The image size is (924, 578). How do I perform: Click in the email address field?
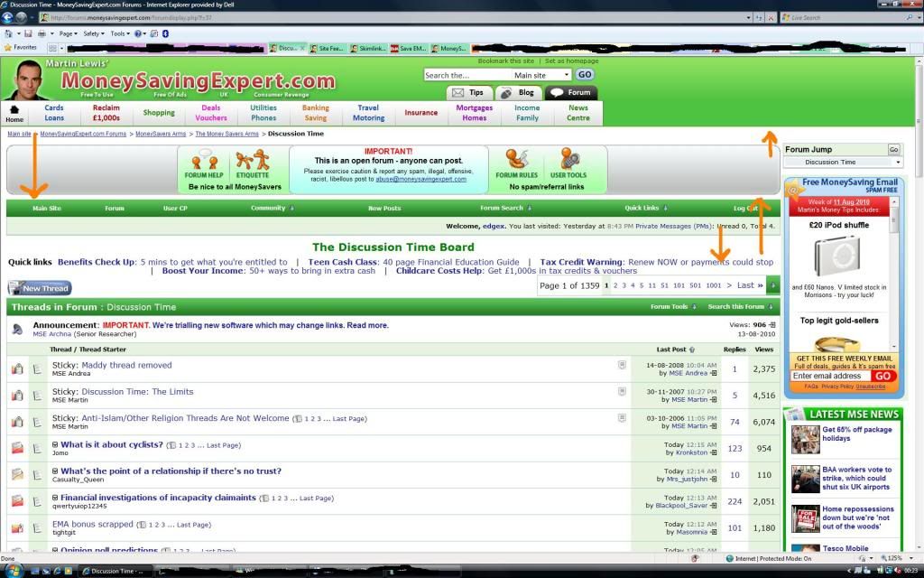click(x=830, y=376)
